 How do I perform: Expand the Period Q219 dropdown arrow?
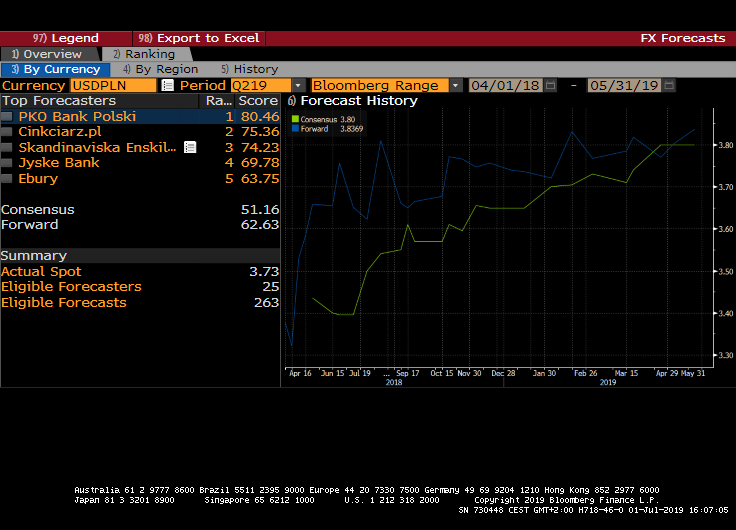tap(298, 86)
